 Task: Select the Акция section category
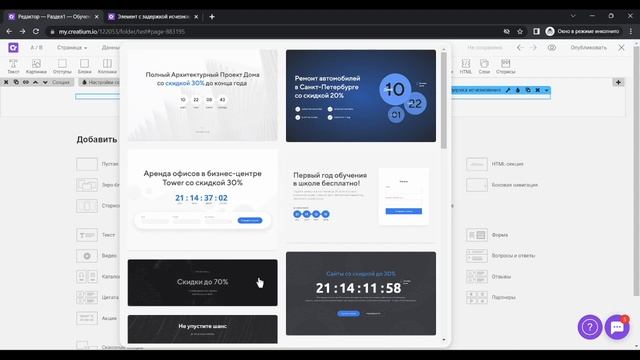click(97, 318)
